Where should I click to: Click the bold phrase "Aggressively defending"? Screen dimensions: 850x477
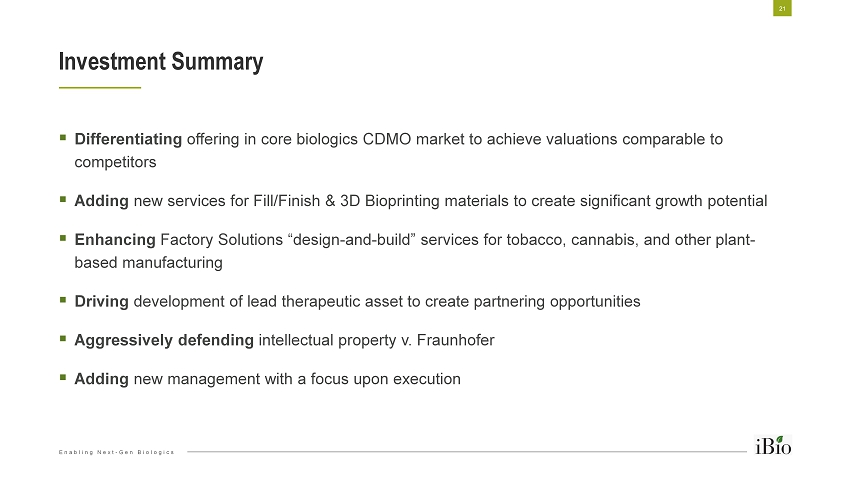coord(164,340)
